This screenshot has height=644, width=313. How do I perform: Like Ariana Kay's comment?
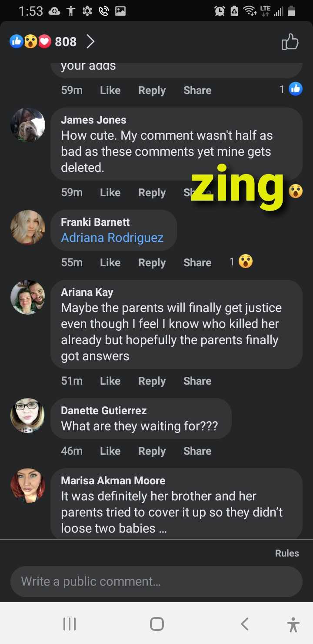(x=110, y=381)
